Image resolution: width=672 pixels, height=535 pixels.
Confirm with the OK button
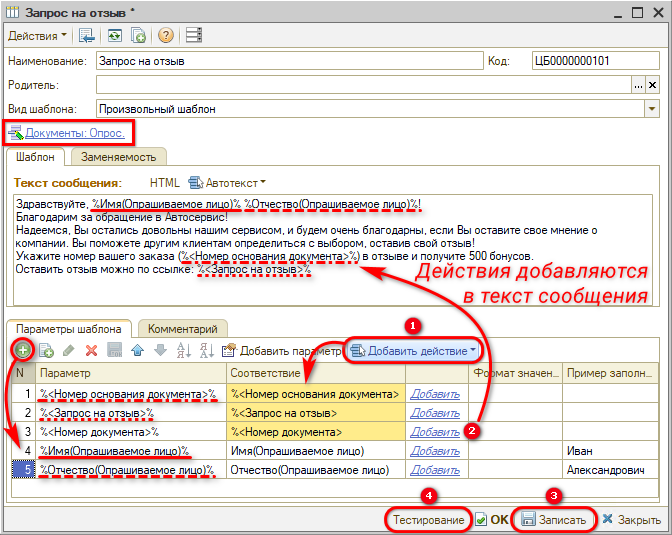492,520
